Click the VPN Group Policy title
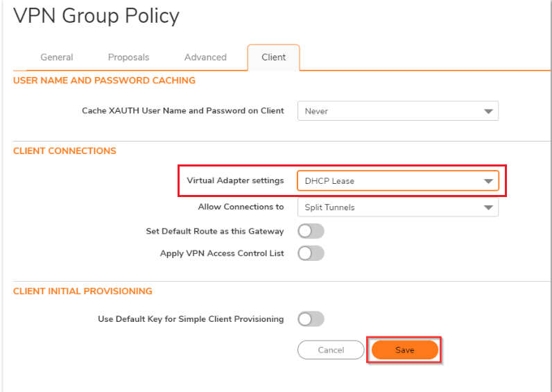This screenshot has width=552, height=392. tap(96, 16)
